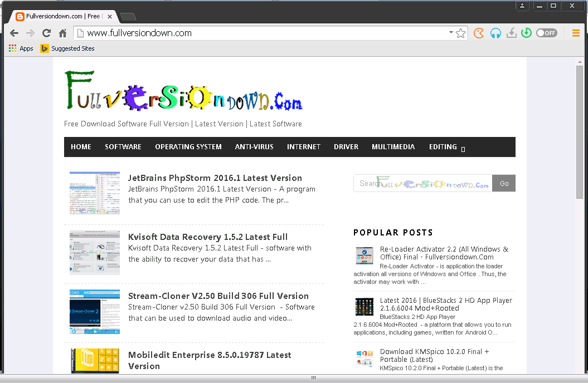The image size is (588, 383).
Task: Go to HOME in site navigation
Action: pyautogui.click(x=81, y=147)
